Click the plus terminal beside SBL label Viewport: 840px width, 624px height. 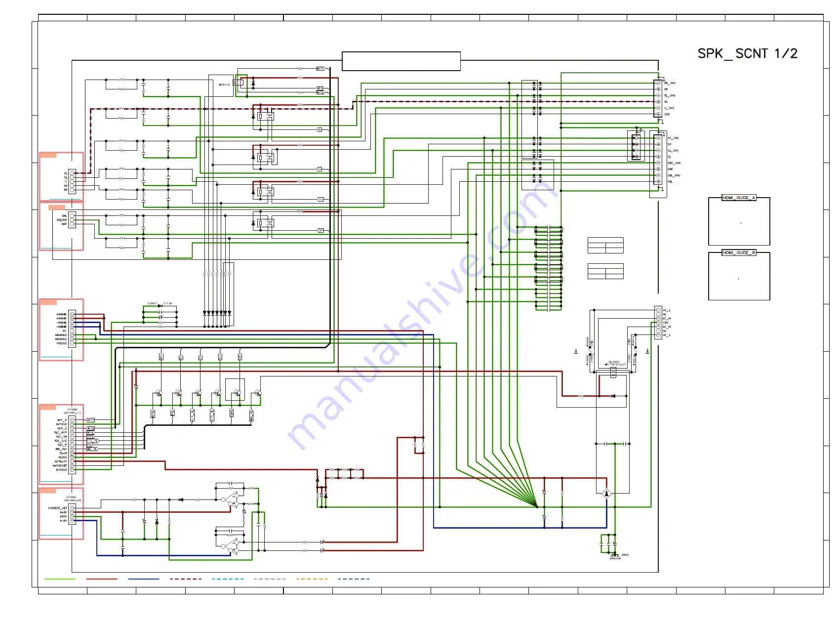[x=658, y=181]
